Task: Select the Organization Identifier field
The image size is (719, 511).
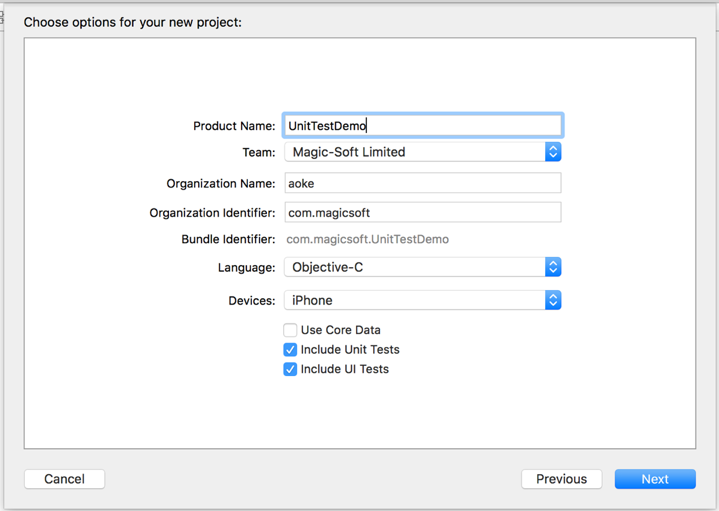Action: click(x=423, y=212)
